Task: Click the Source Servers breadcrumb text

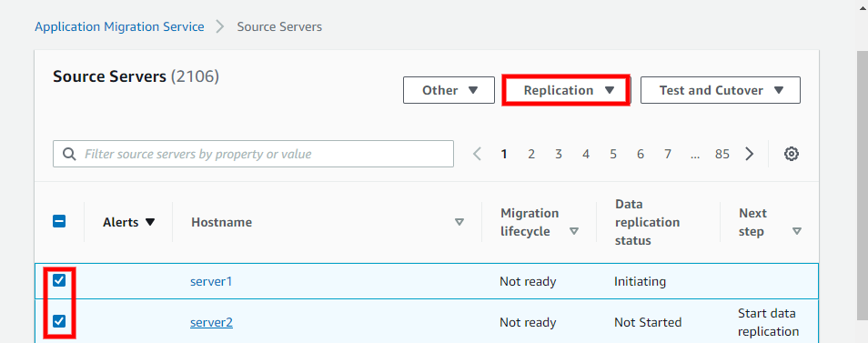Action: point(279,26)
